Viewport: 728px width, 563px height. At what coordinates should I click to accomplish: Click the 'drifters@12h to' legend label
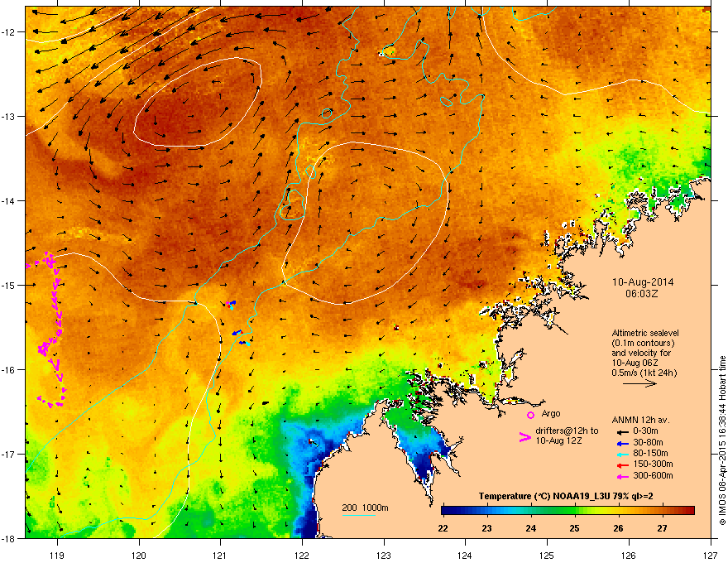click(567, 431)
